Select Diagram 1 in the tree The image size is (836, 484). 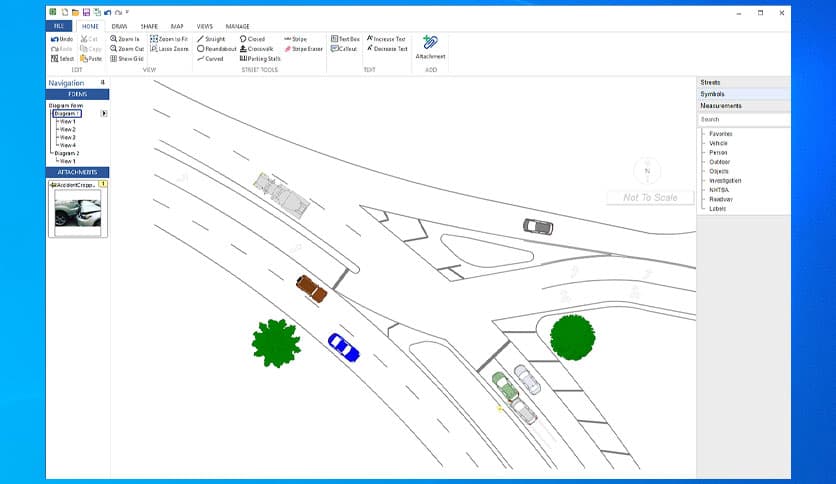point(67,114)
